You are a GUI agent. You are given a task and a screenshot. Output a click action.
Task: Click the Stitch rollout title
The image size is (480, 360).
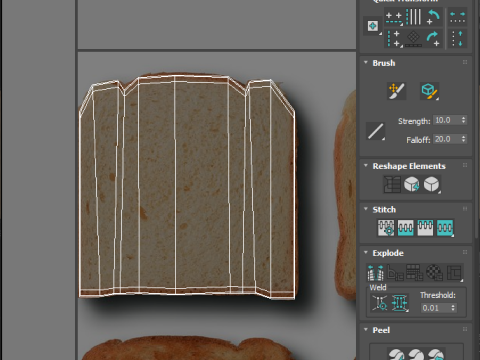pos(384,210)
